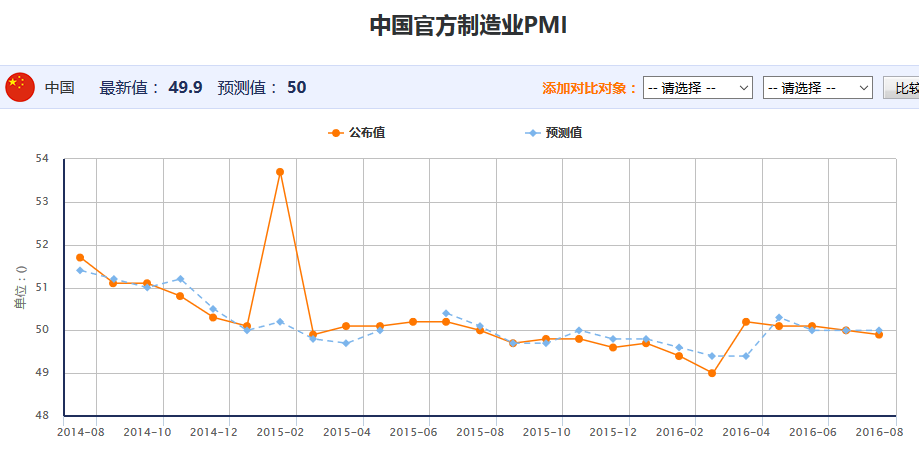Click the 单位 y-axis unit label

tap(21, 287)
